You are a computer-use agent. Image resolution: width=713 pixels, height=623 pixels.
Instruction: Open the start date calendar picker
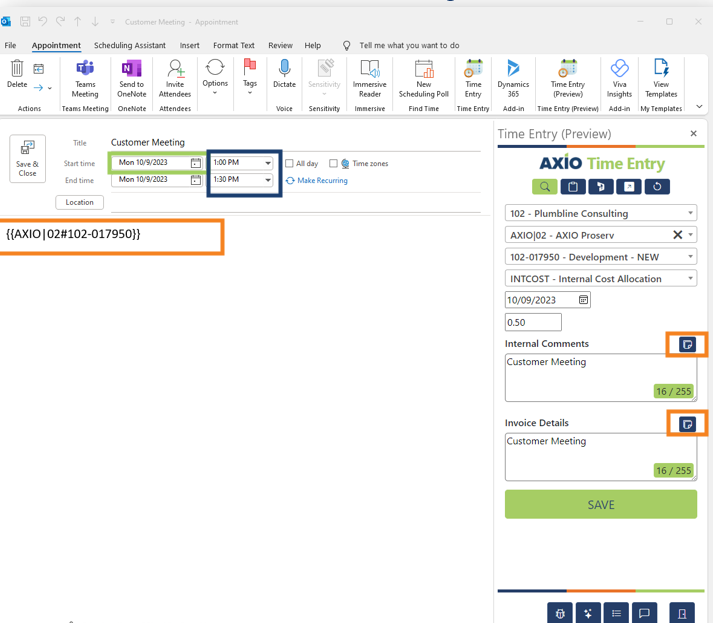(196, 163)
